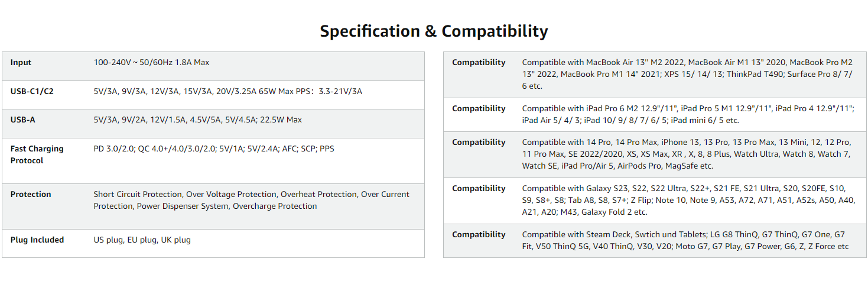
Task: Click the 100-240V input rating text
Action: tap(151, 63)
